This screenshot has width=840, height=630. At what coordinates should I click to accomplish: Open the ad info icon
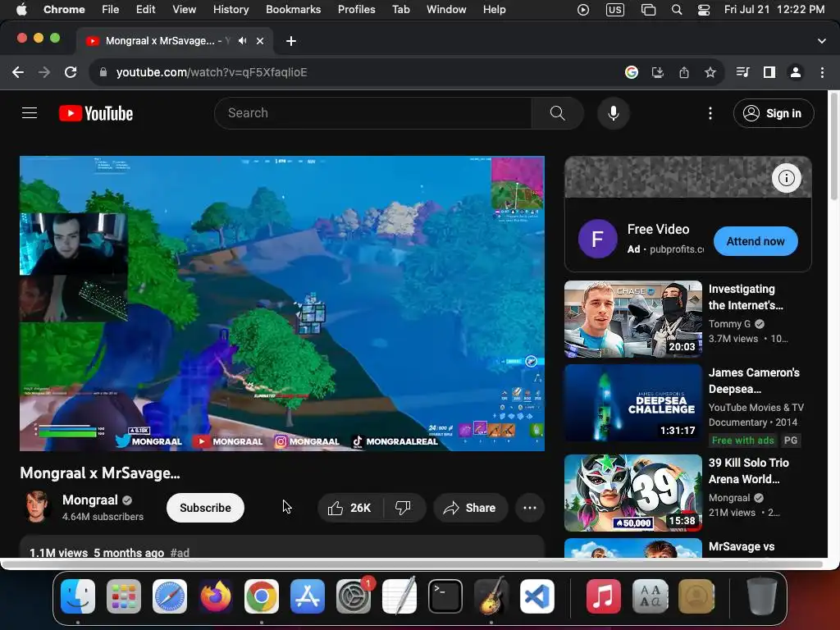pos(787,178)
